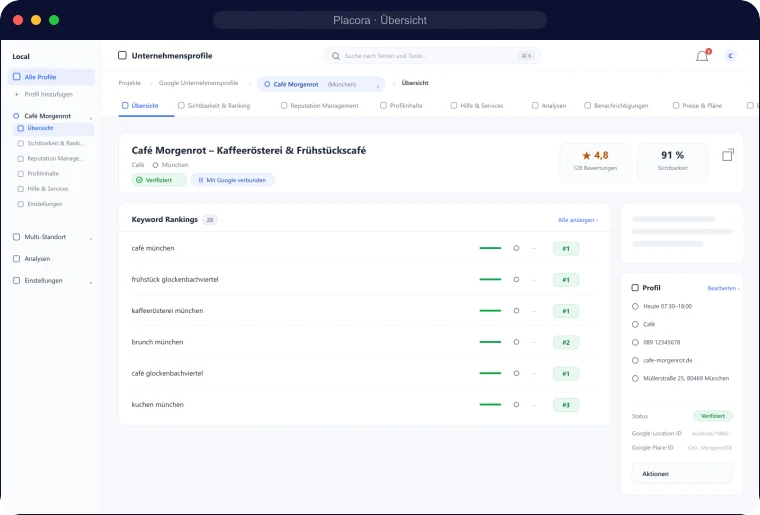Click the Keyword Rankings count badge 28

[x=210, y=220]
